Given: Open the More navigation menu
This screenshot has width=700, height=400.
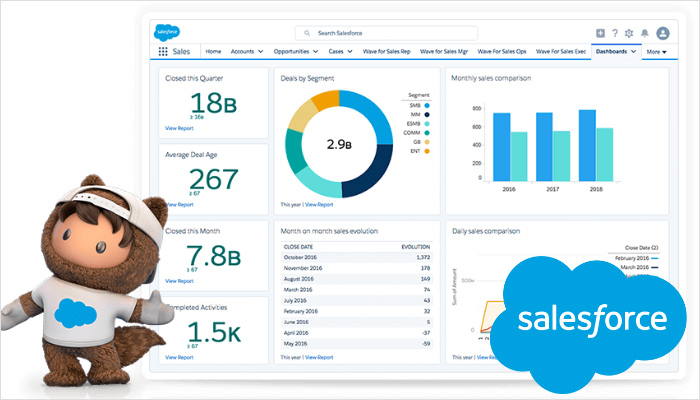Looking at the screenshot, I should tap(656, 52).
